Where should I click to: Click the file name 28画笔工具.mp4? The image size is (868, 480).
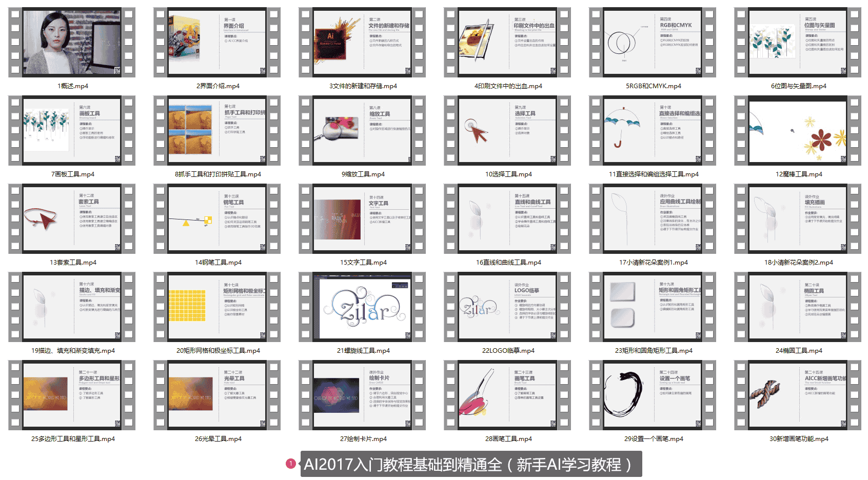coord(508,439)
